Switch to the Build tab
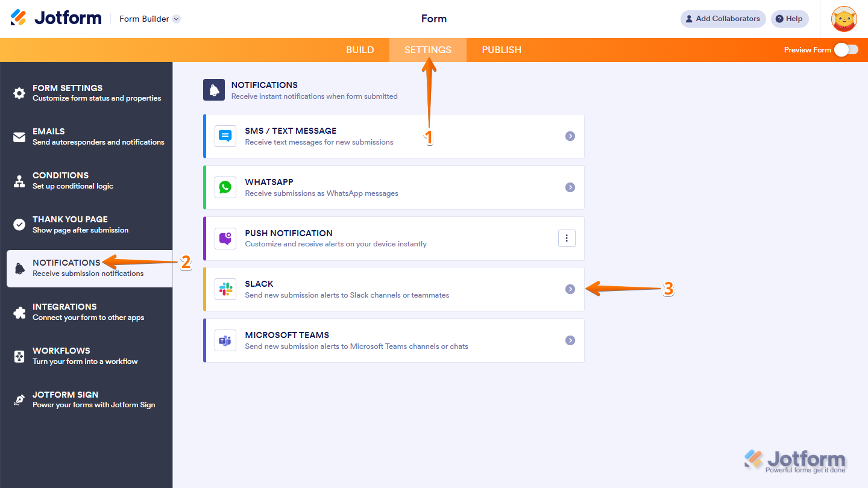 tap(360, 50)
